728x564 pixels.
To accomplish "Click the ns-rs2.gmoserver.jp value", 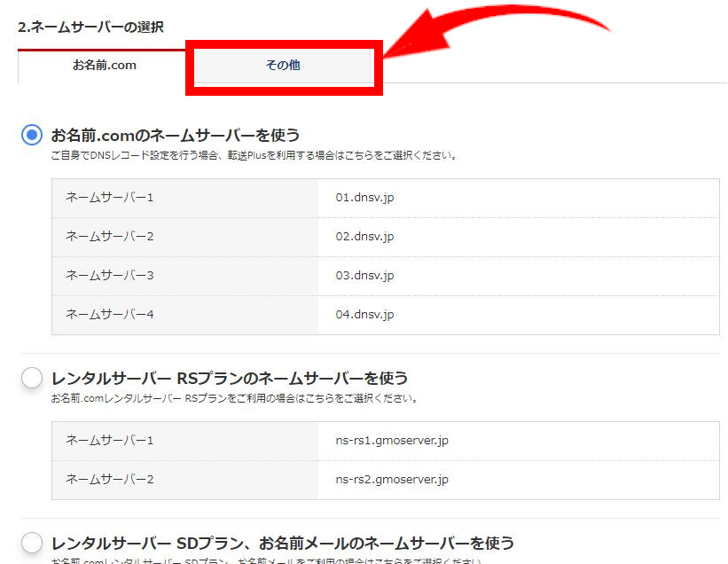I will [392, 480].
